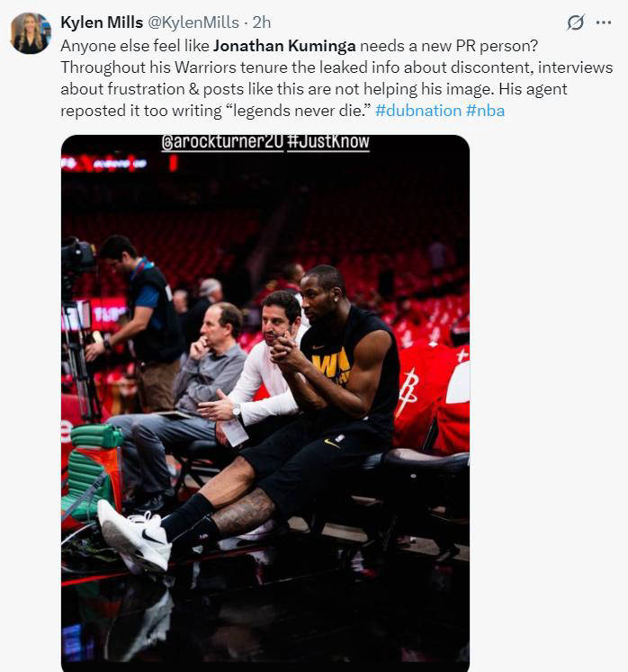Screen dimensions: 628x672
Task: Click the green padded bag in photo
Action: coord(93,471)
